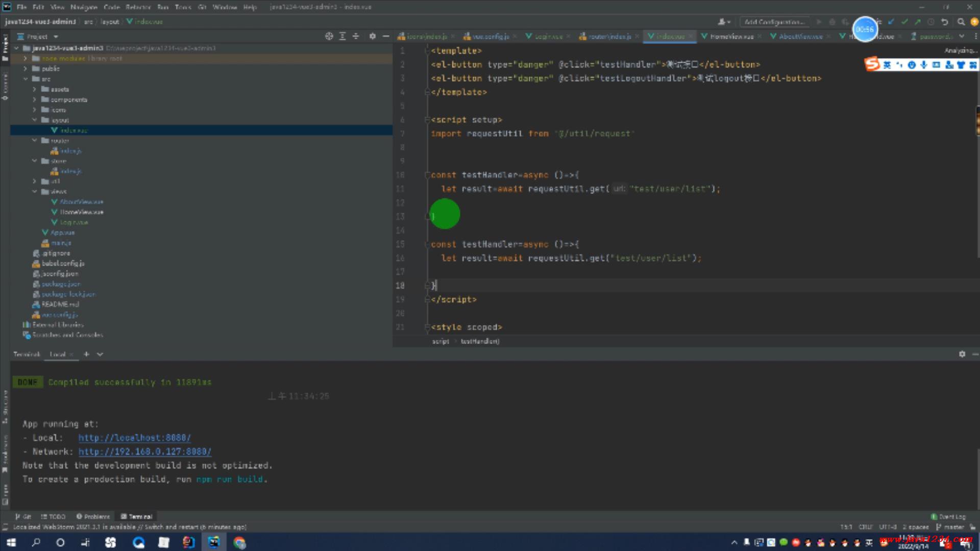Open the http://localhost:8080/ link
Viewport: 980px width, 551px height.
[x=134, y=438]
